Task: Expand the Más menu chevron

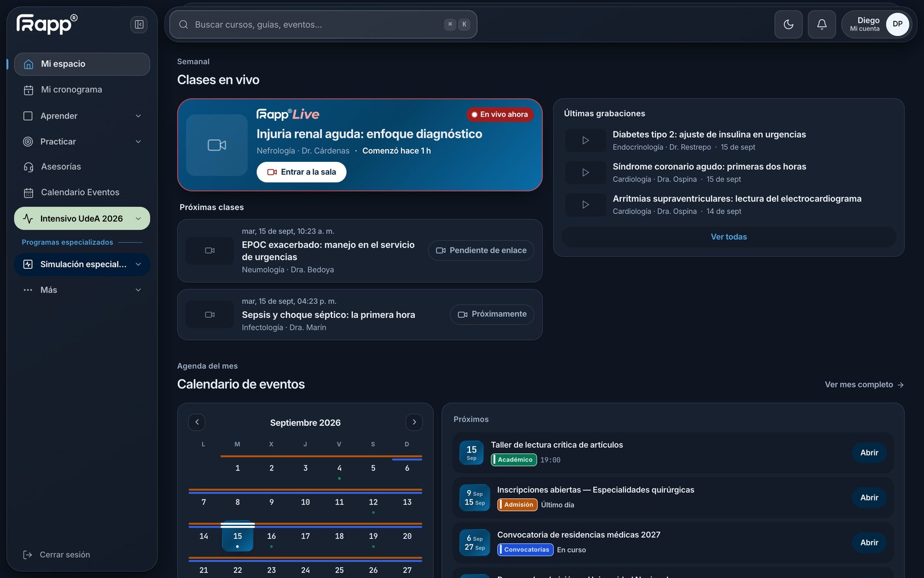Action: coord(138,290)
